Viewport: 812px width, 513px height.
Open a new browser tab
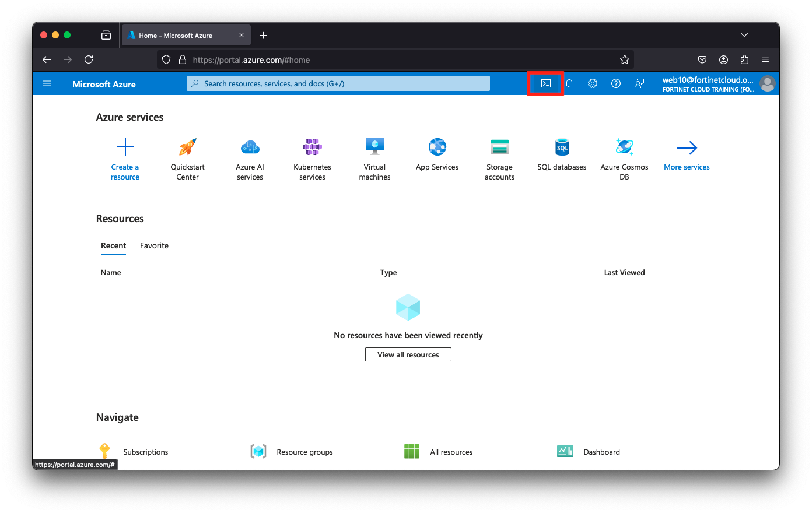pos(264,35)
